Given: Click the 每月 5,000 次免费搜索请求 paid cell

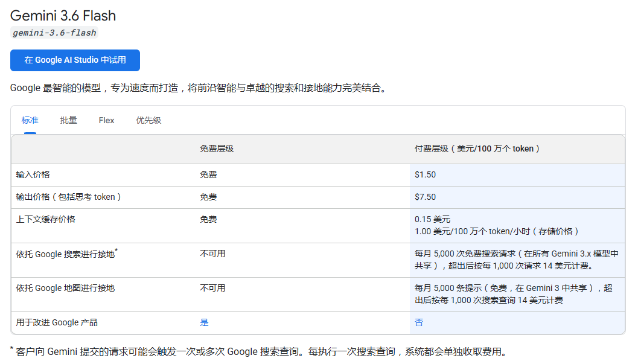Looking at the screenshot, I should pyautogui.click(x=517, y=260).
